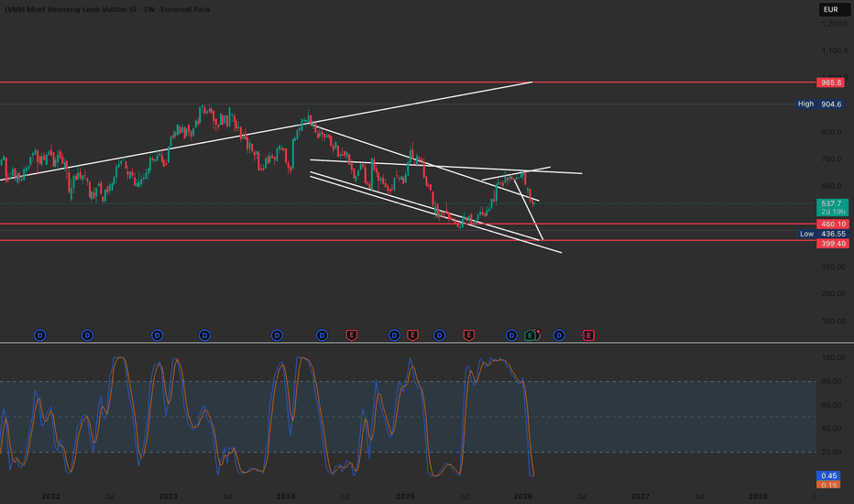The height and width of the screenshot is (504, 854).
Task: Open the rightmost red earnings "E" marker
Action: [588, 335]
